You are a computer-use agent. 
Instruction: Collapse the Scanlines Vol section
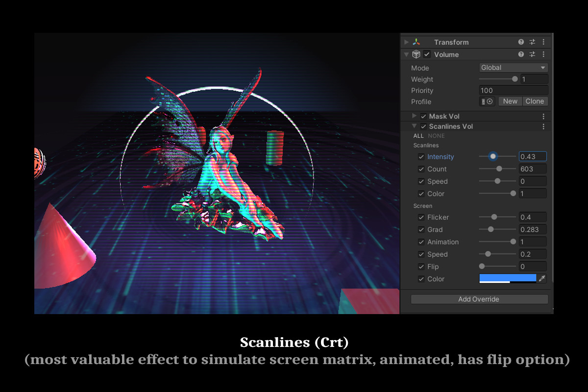(414, 126)
